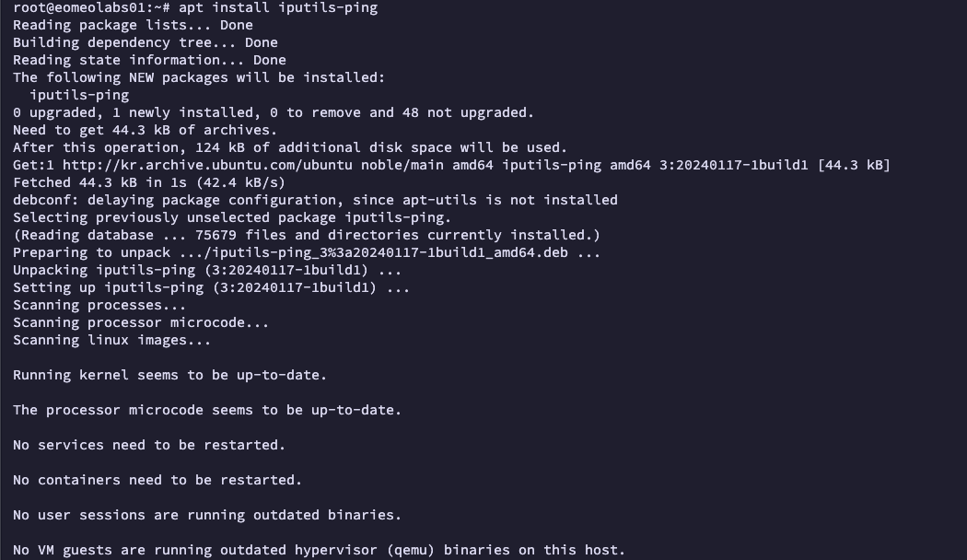Click the 'Reading state information... Done' line
Viewport: 967px width, 560px height.
[x=149, y=60]
